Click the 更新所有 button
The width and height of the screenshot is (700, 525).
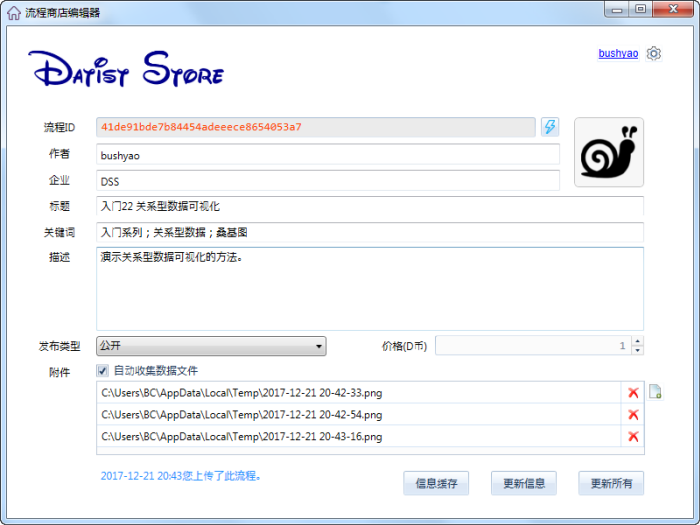[x=611, y=483]
